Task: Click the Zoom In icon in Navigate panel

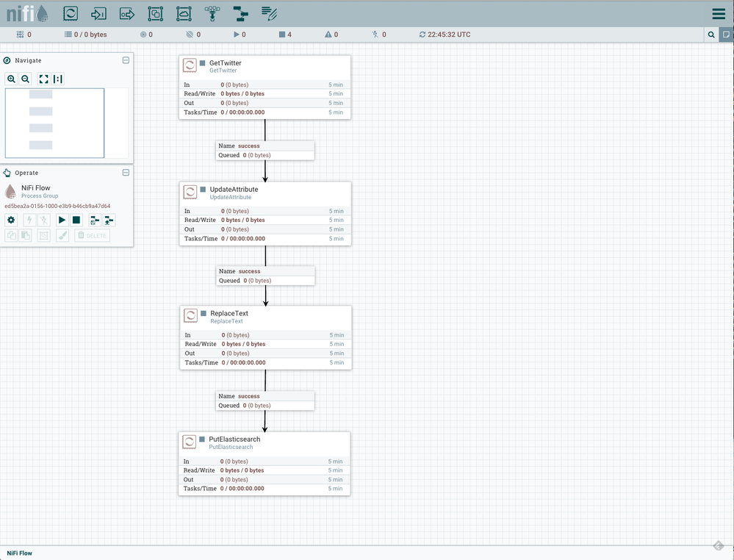Action: coord(11,79)
